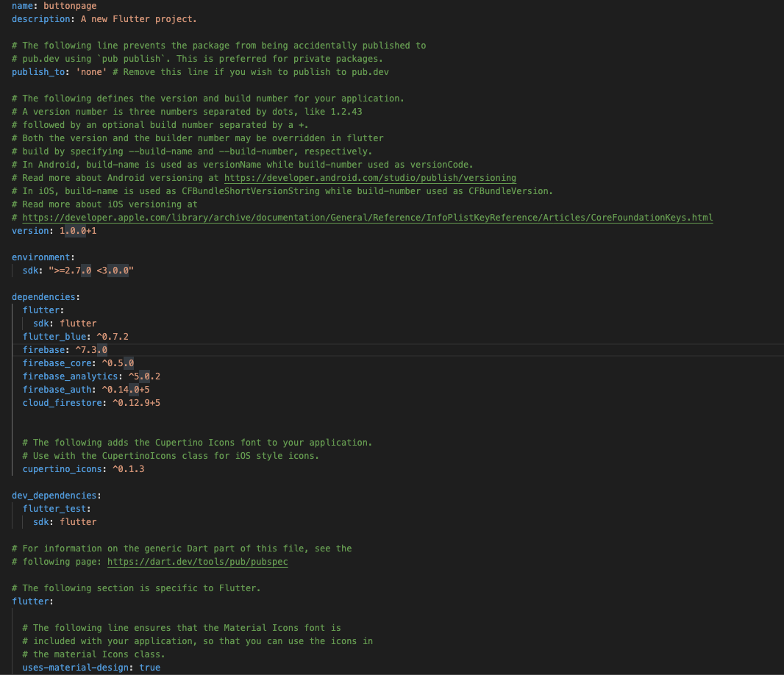Screen dimensions: 784x675
Task: Click the 'flutter_blue' dependency name
Action: [54, 337]
